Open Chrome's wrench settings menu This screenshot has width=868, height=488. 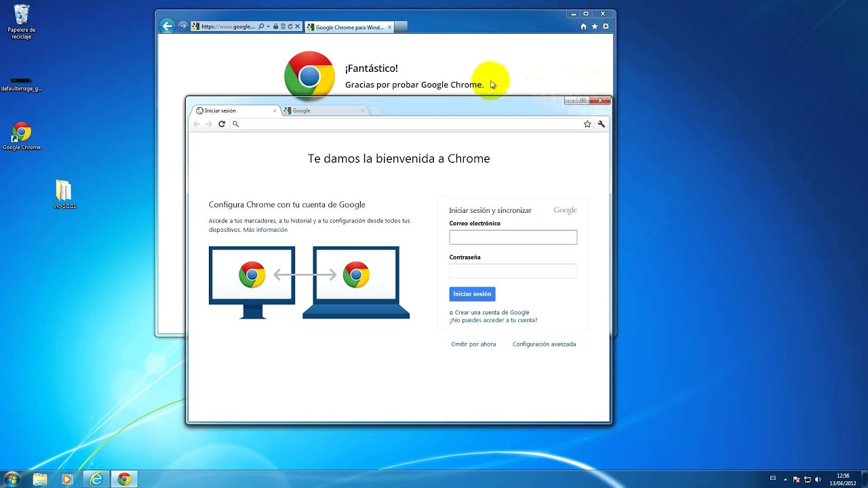click(x=601, y=124)
